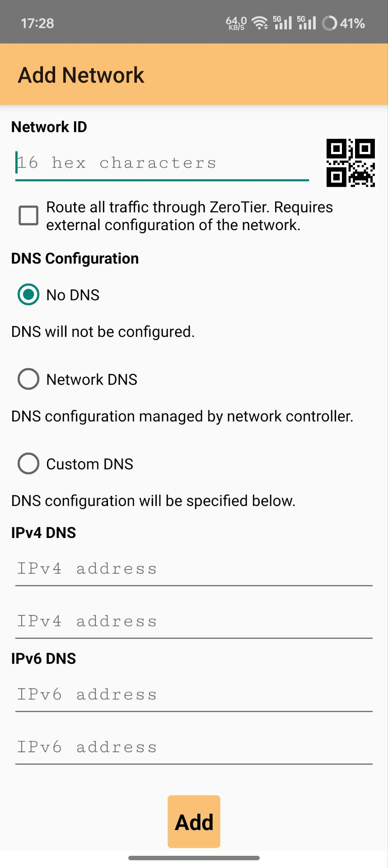Tap the 17:28 clock in status bar
Screen dimensions: 388x868
[37, 23]
